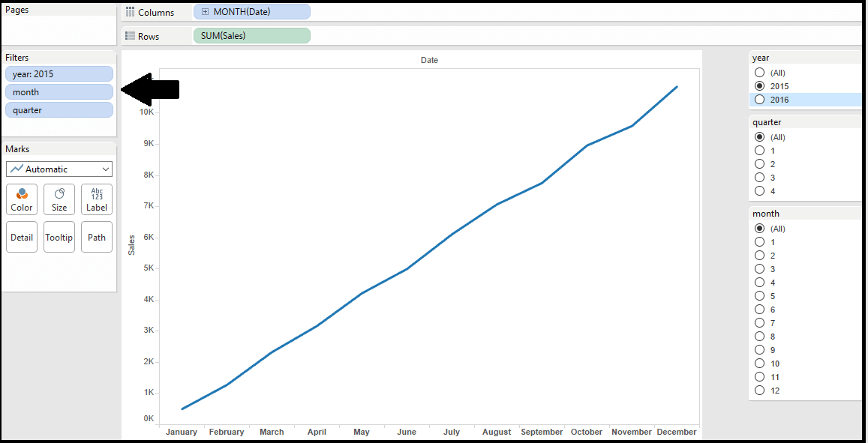Expand the MONTH(Date) hierarchy plus icon

(x=204, y=11)
